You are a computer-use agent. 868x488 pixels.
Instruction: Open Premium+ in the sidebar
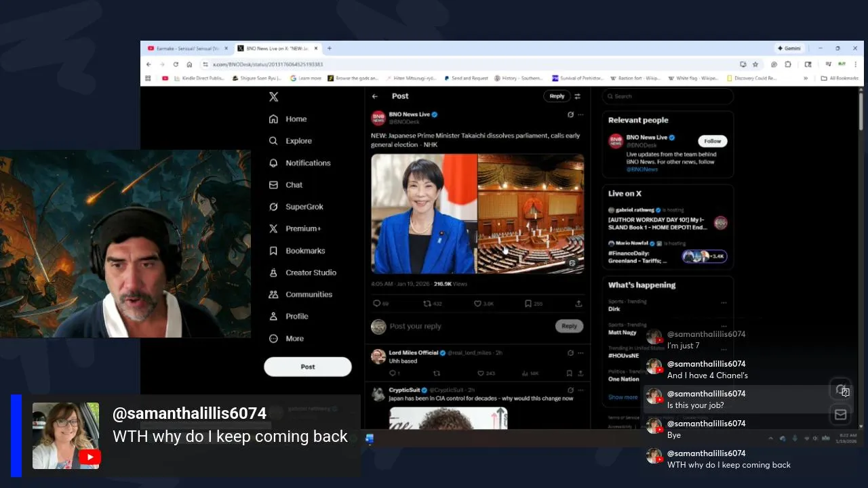[x=295, y=228]
